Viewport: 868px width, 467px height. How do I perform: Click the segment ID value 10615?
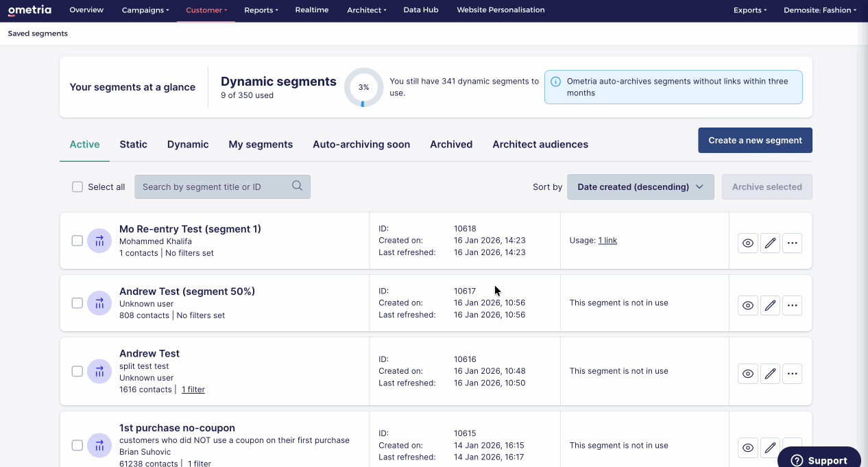pos(465,433)
